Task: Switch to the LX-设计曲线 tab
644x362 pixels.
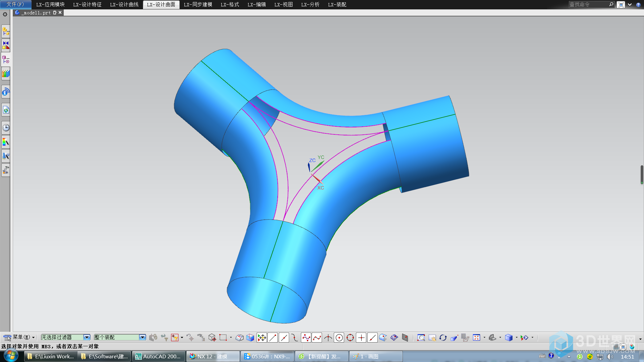Action: click(x=124, y=4)
